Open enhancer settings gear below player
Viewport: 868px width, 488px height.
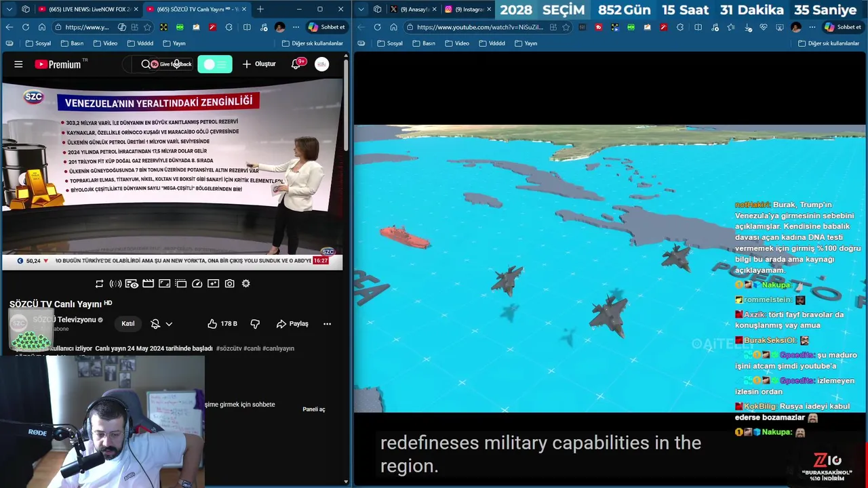coord(245,283)
